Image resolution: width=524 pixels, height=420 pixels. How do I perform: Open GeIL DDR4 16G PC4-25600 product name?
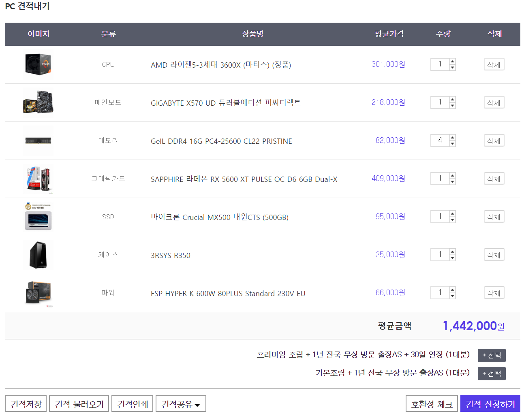click(x=221, y=141)
